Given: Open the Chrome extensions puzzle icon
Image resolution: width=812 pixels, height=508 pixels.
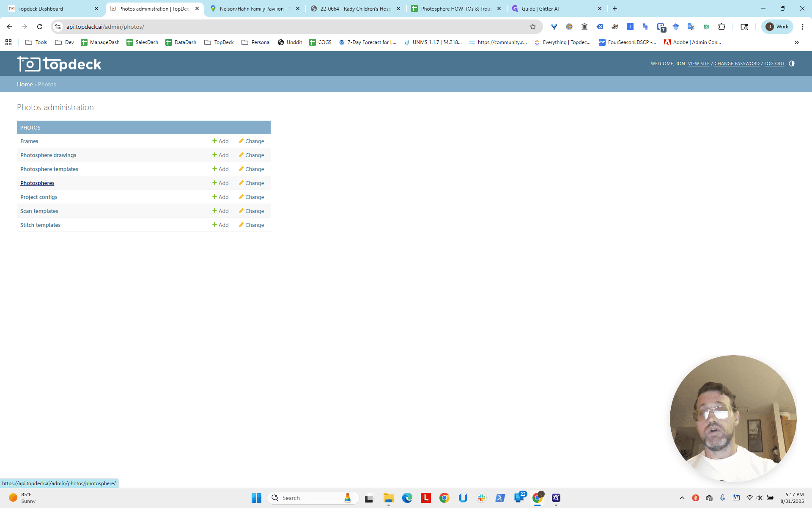Looking at the screenshot, I should (722, 27).
